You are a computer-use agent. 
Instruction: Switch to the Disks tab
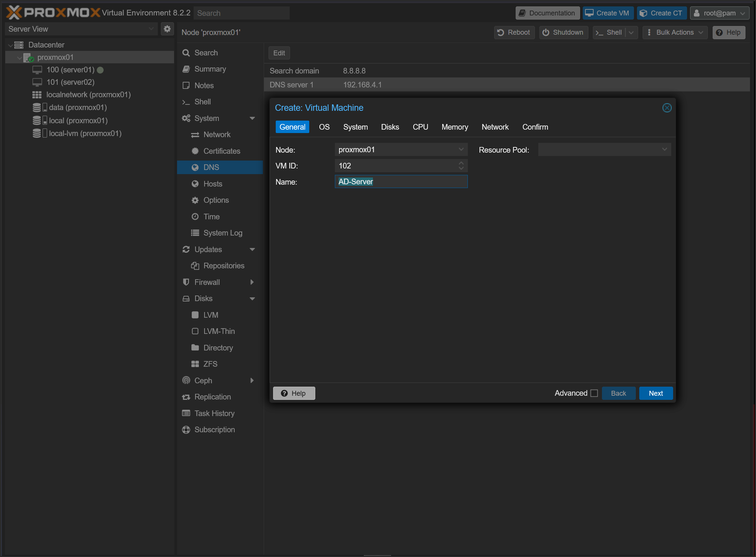point(390,127)
